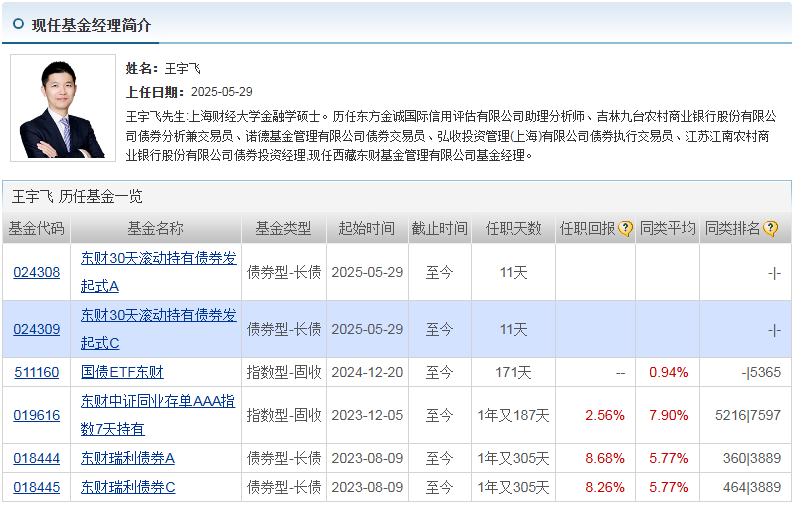Viewport: 795px width, 506px height.
Task: Click the 8.68% return cell
Action: click(x=605, y=458)
